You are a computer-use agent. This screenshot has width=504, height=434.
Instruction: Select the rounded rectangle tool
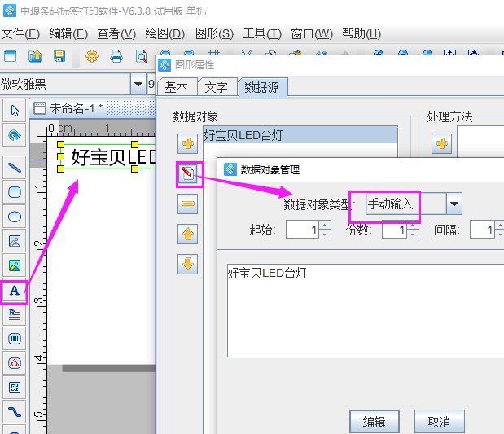14,192
